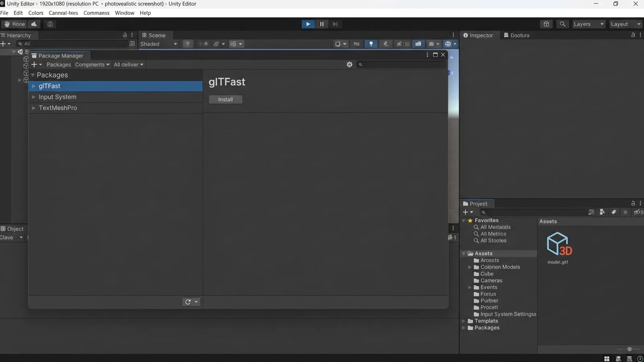This screenshot has width=644, height=362.
Task: Switch to the Inspector tab
Action: click(x=478, y=35)
